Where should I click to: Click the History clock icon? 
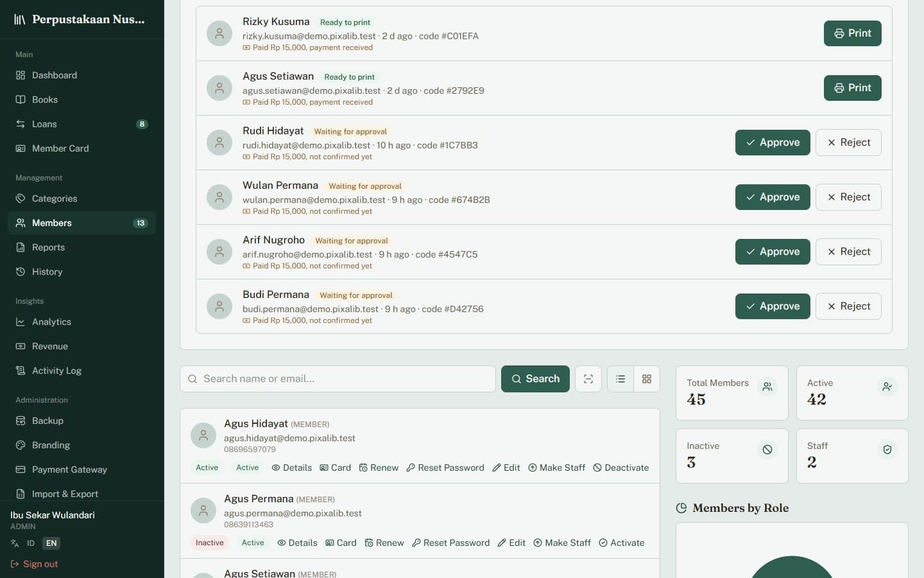21,272
